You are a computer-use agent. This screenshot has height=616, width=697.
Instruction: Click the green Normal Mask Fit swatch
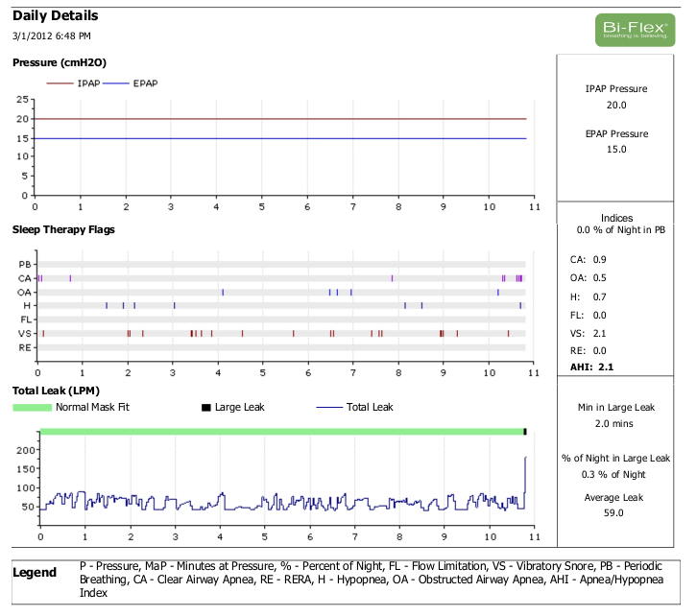[32, 407]
